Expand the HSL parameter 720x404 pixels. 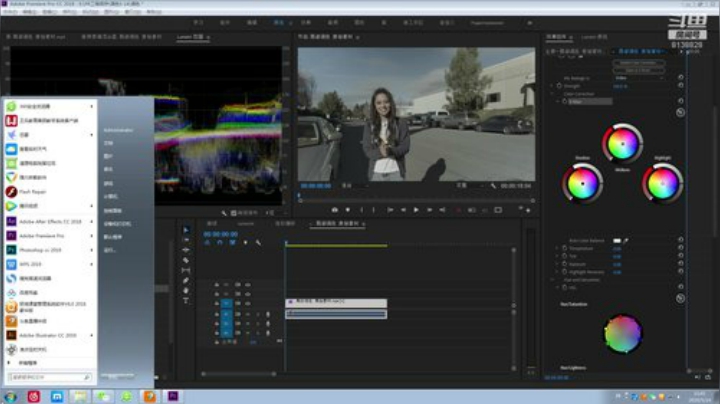(557, 287)
